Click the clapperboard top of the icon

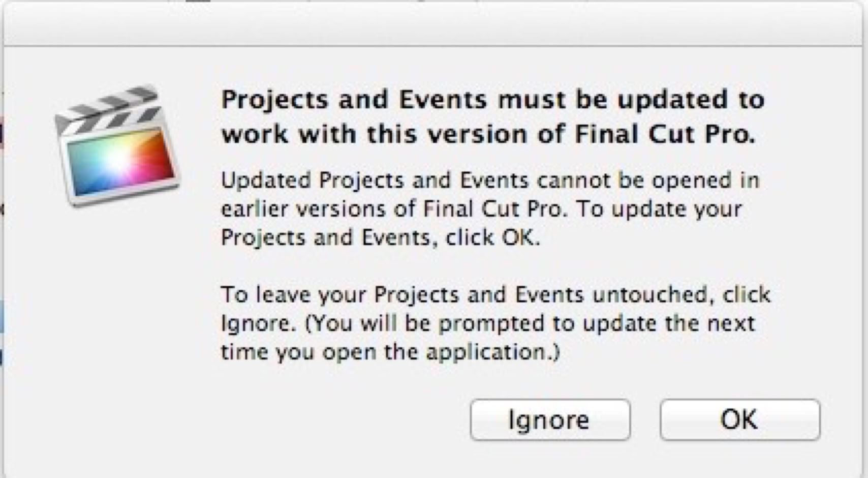[108, 109]
